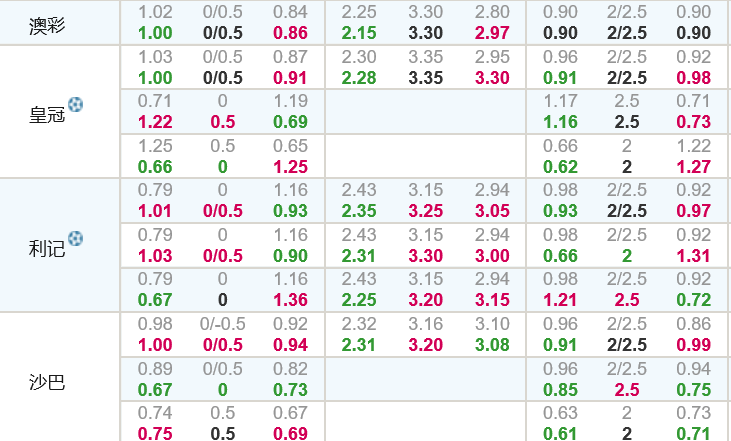Select the red 1.01 odds in 利记 row
This screenshot has width=731, height=441.
(x=155, y=211)
